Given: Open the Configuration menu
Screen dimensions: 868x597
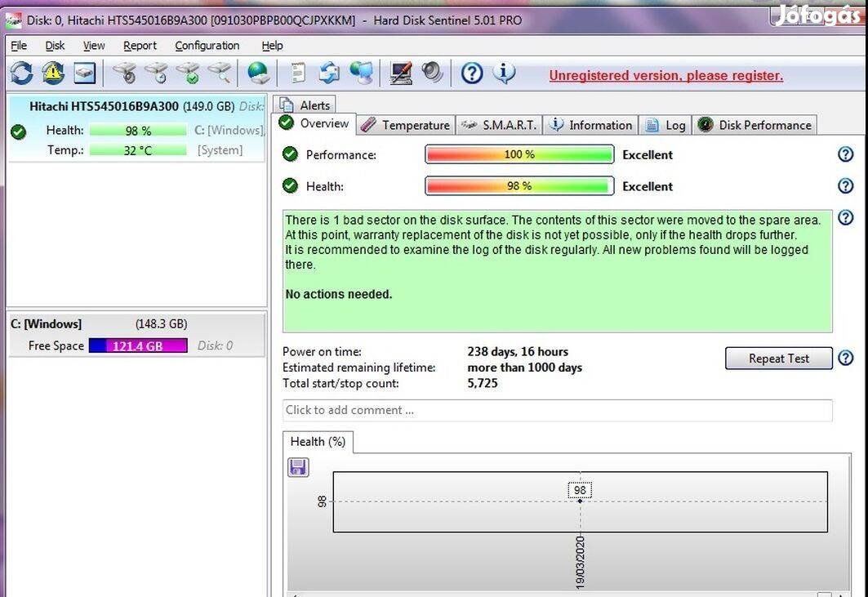Looking at the screenshot, I should pyautogui.click(x=207, y=46).
